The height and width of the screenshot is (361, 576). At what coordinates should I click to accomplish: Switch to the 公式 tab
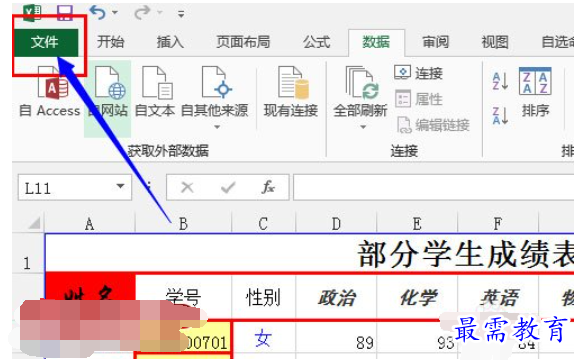pos(317,42)
